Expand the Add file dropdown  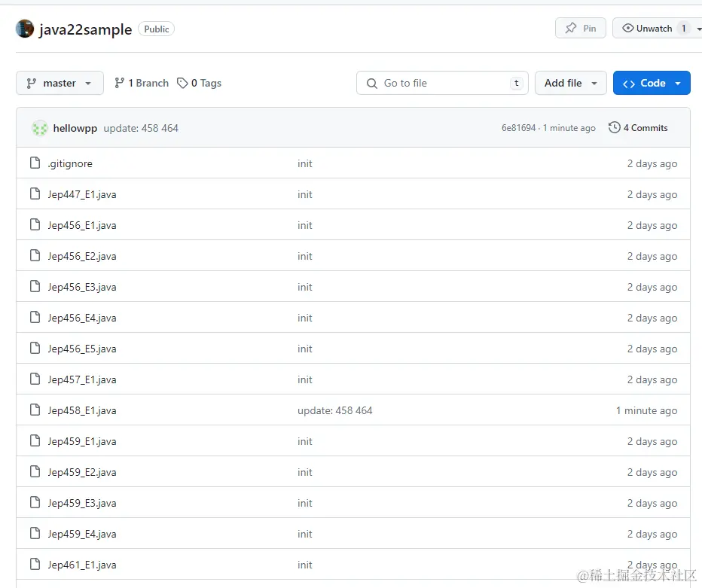pyautogui.click(x=571, y=83)
